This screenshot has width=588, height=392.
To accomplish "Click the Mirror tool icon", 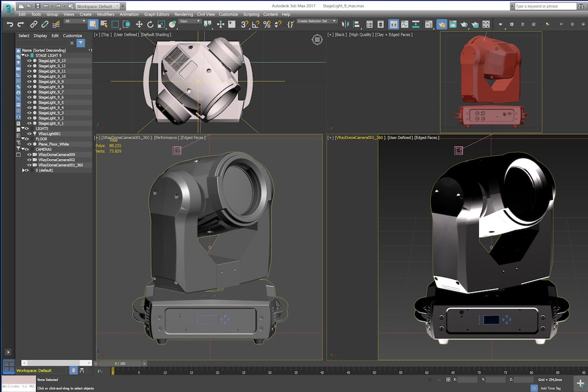I will [x=345, y=24].
